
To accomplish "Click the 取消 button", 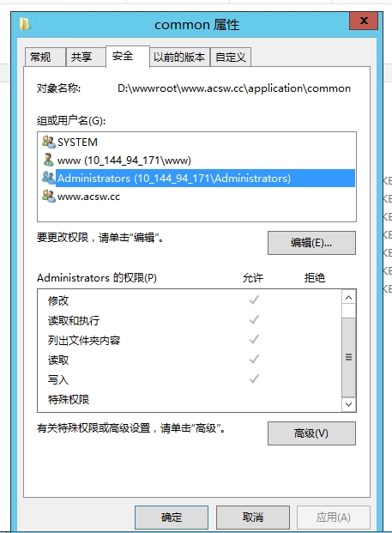I will click(x=253, y=518).
